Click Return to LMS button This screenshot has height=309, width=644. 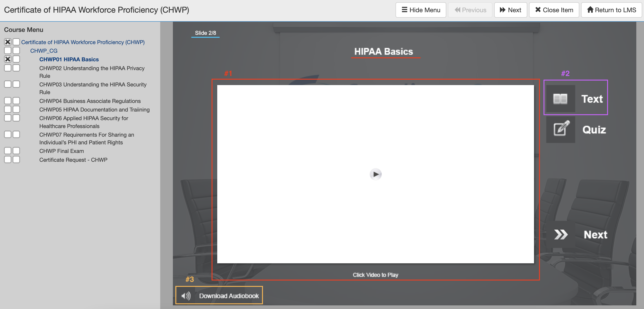tap(611, 10)
